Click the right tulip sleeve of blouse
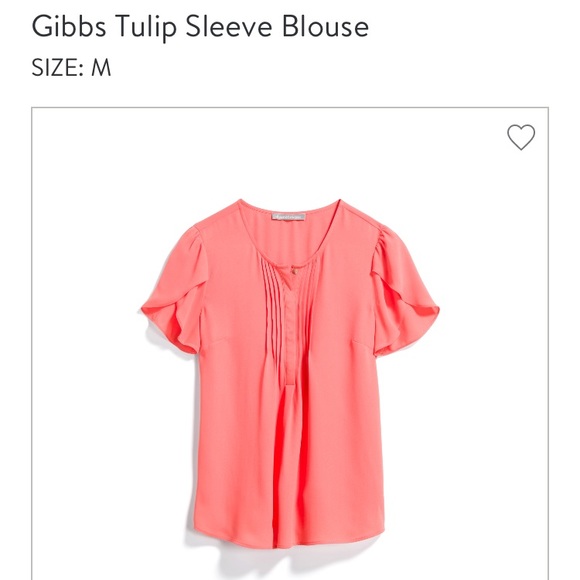Viewport: 580px width, 580px height. 404,292
